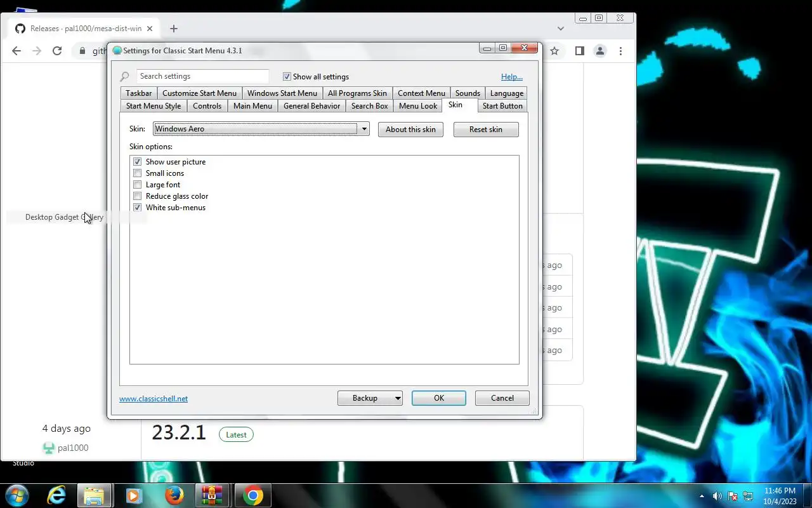
Task: Open the Menu Look tab
Action: coord(418,106)
